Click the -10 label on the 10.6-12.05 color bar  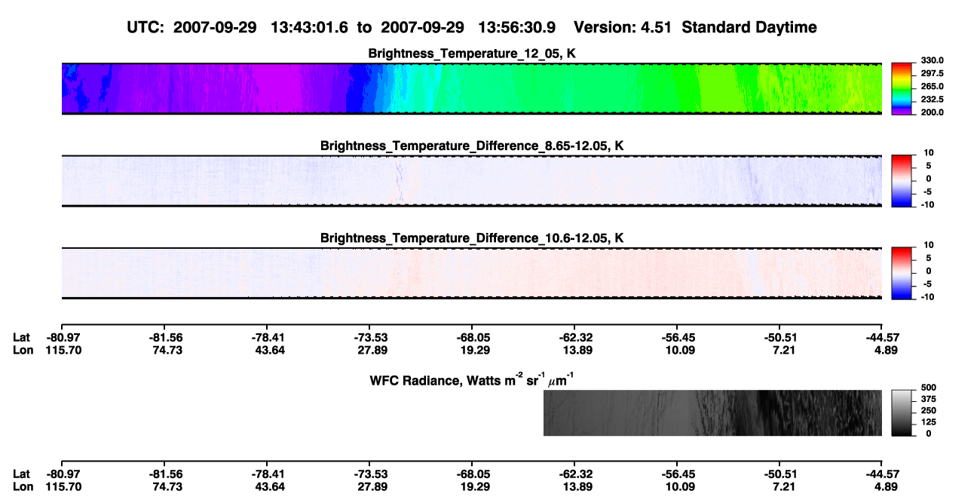927,296
